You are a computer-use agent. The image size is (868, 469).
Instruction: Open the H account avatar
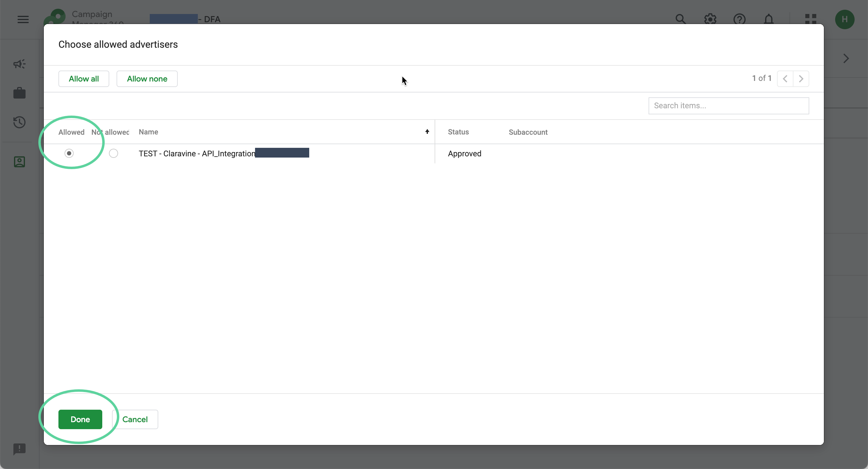pos(844,19)
